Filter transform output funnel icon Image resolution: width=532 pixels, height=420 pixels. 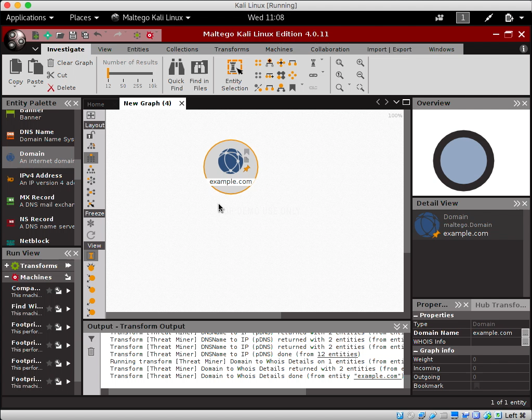(91, 338)
